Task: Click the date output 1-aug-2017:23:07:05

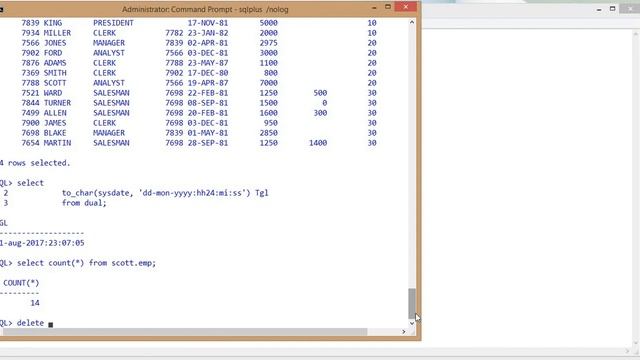Action: click(42, 243)
